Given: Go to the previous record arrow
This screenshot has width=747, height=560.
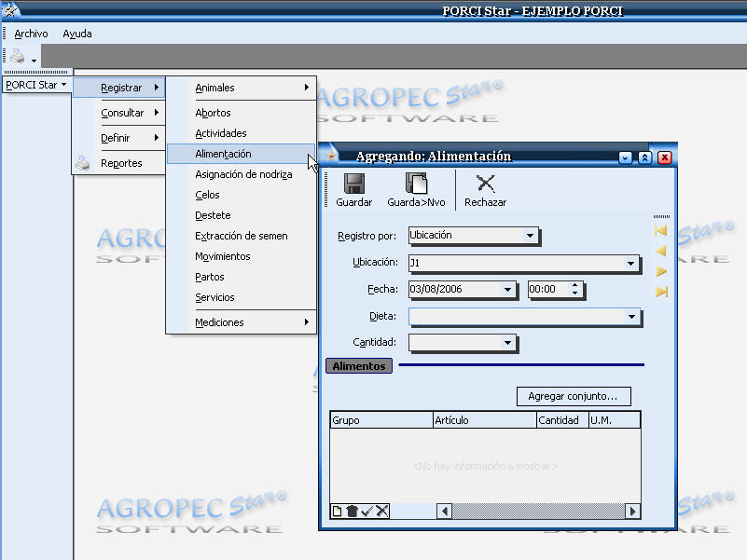Looking at the screenshot, I should [x=661, y=251].
